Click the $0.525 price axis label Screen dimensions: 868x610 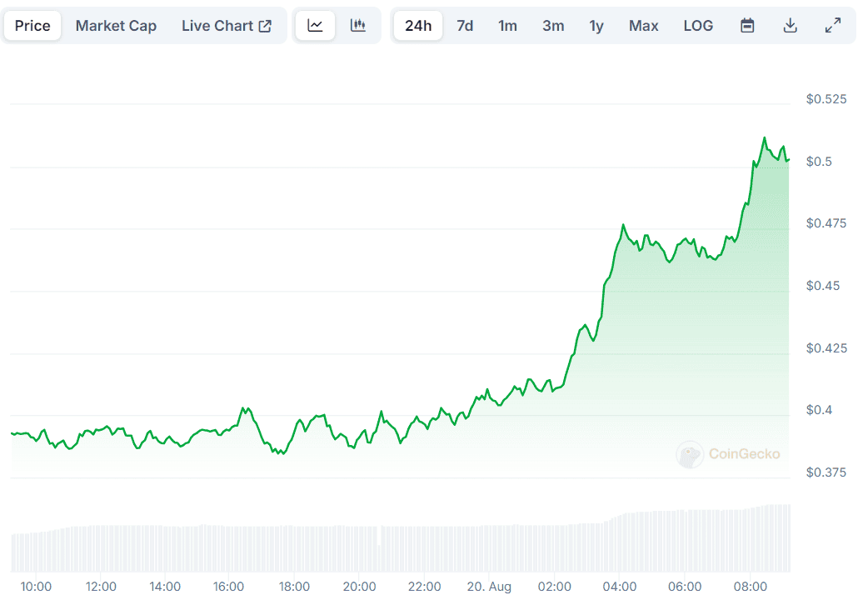pyautogui.click(x=826, y=99)
